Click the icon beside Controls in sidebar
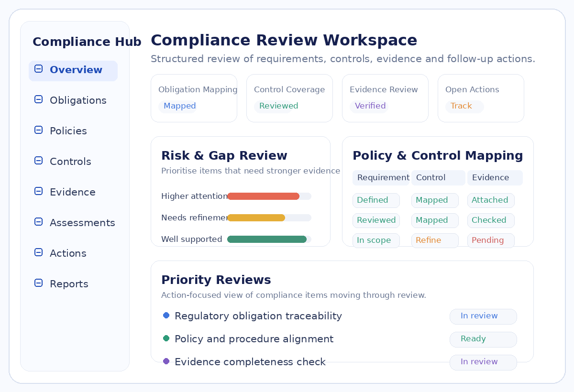The height and width of the screenshot is (392, 574). (x=39, y=161)
